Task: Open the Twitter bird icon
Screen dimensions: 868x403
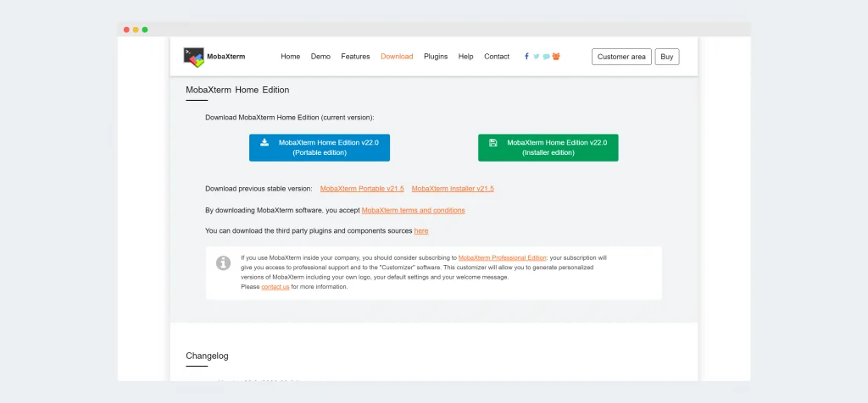Action: 537,57
